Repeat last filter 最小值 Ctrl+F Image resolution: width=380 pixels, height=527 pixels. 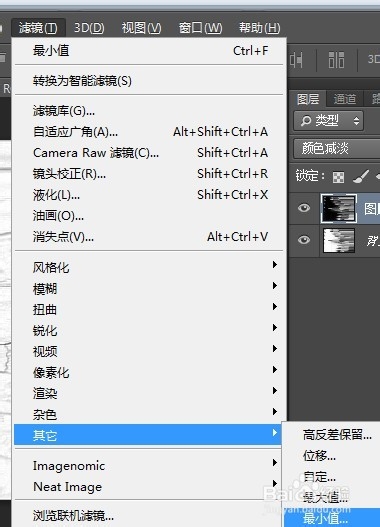[x=150, y=51]
